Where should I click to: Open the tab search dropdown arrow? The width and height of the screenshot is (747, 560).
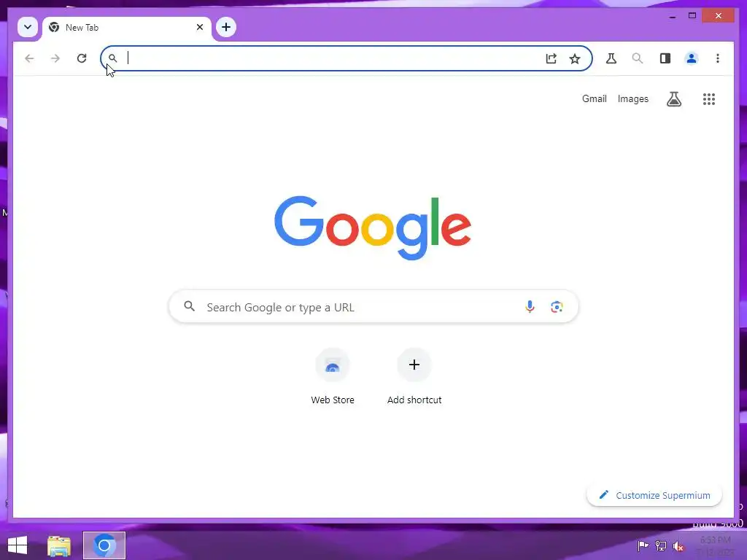coord(28,27)
